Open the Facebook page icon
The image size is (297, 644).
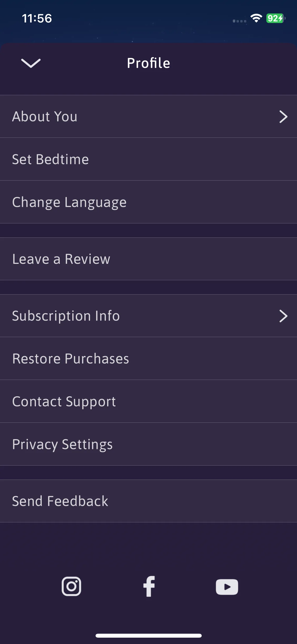coord(149,586)
